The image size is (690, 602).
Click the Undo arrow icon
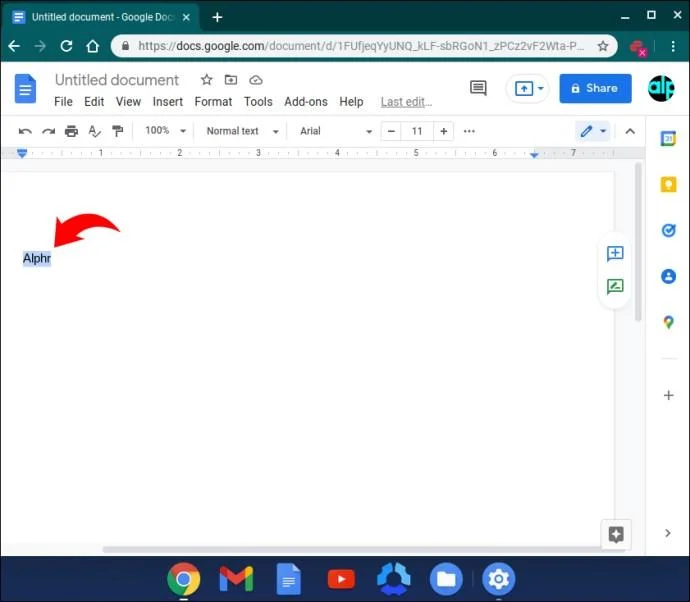25,131
